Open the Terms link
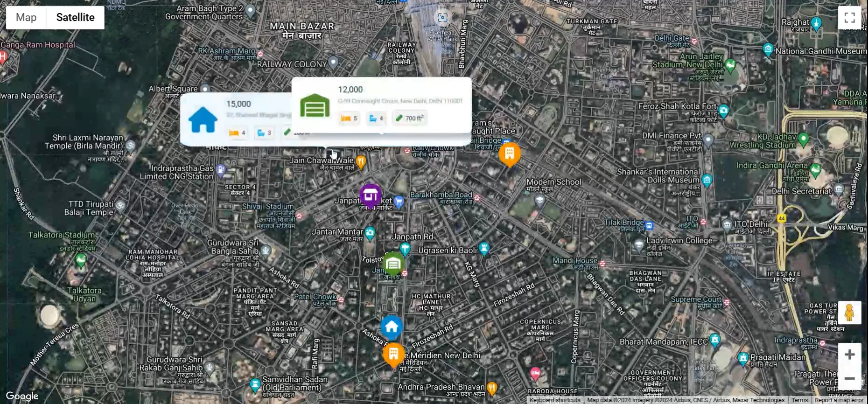The image size is (868, 404). point(799,400)
